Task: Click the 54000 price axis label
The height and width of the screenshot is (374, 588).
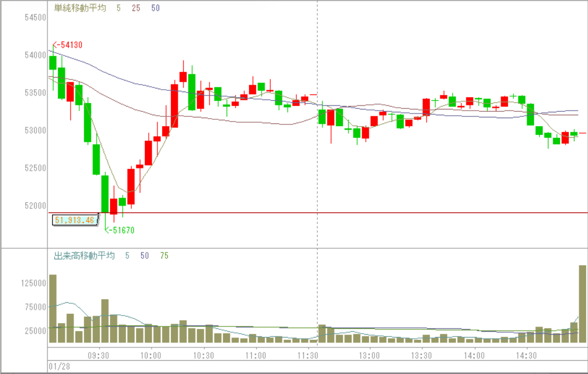Action: pos(35,55)
